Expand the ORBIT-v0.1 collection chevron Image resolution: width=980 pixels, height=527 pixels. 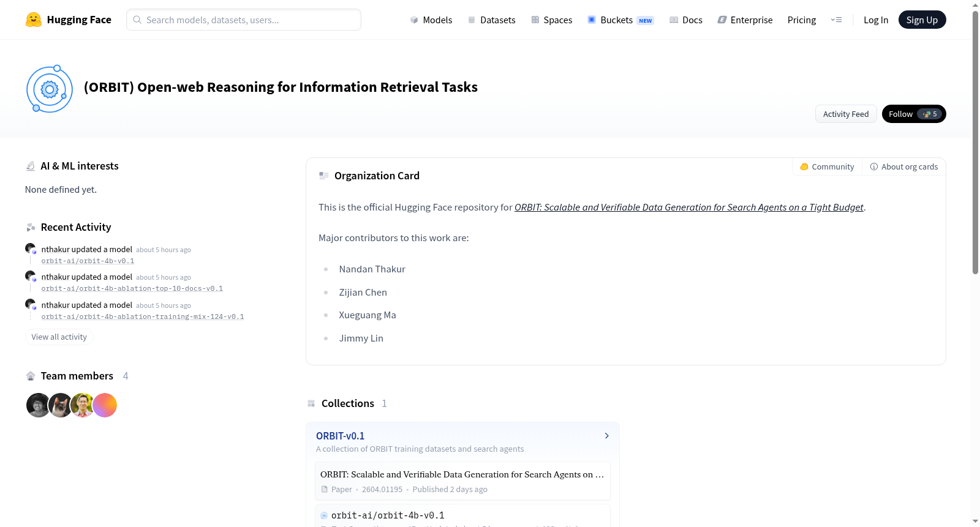tap(607, 436)
